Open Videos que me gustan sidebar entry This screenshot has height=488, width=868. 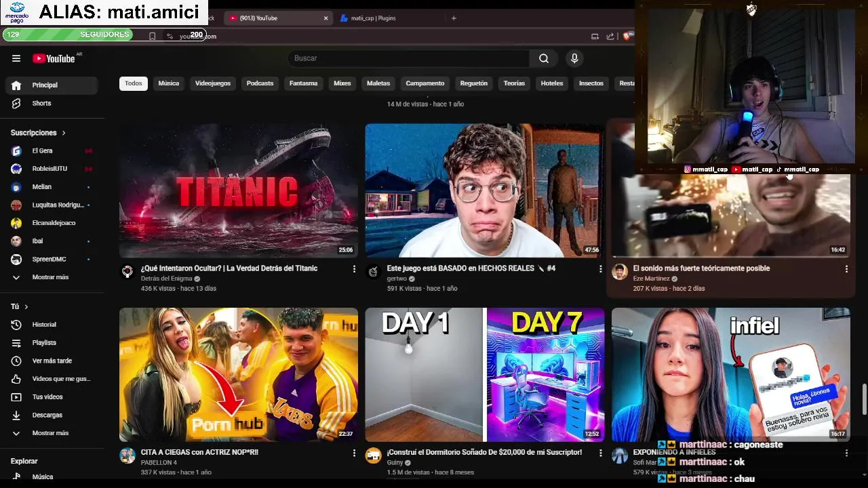52,379
